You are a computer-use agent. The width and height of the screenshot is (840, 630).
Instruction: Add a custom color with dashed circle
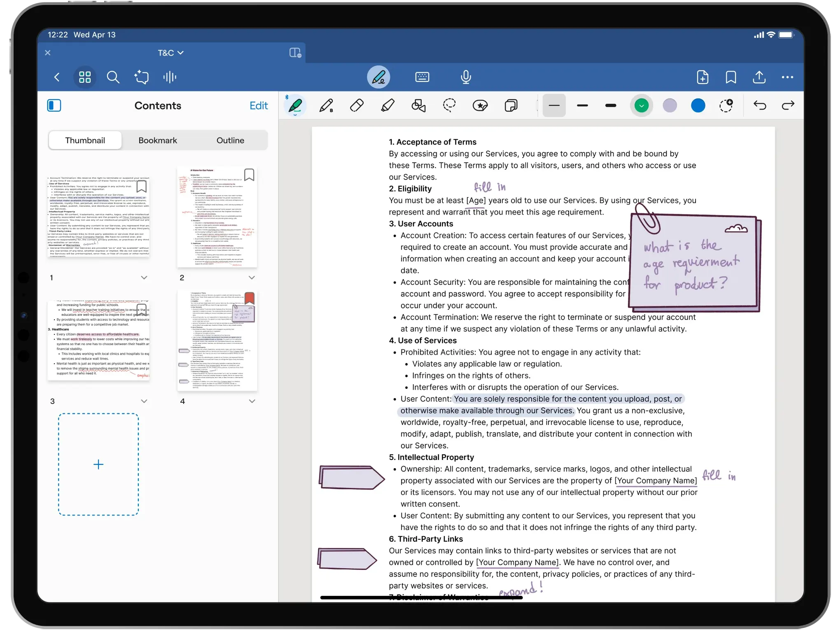point(726,106)
